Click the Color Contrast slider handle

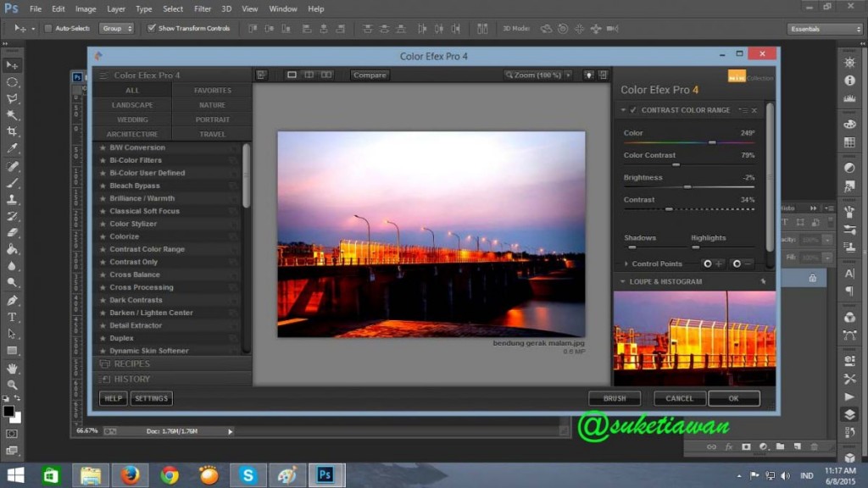pos(676,164)
